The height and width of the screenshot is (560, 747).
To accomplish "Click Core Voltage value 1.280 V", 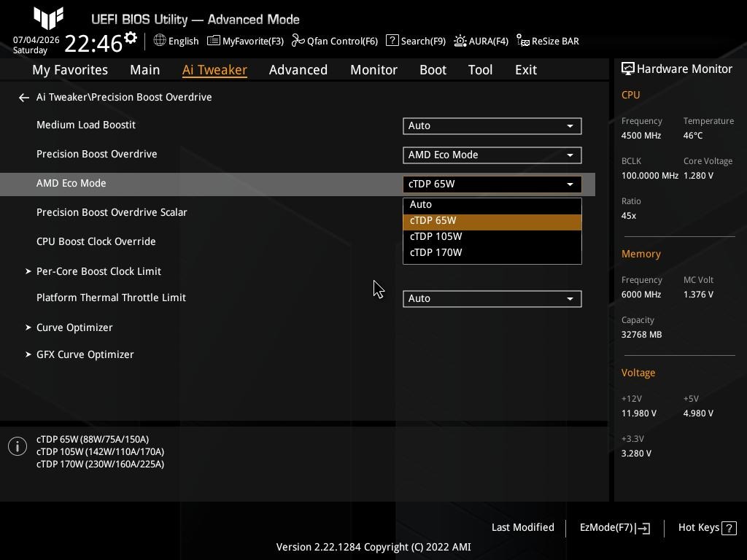I will pyautogui.click(x=698, y=176).
